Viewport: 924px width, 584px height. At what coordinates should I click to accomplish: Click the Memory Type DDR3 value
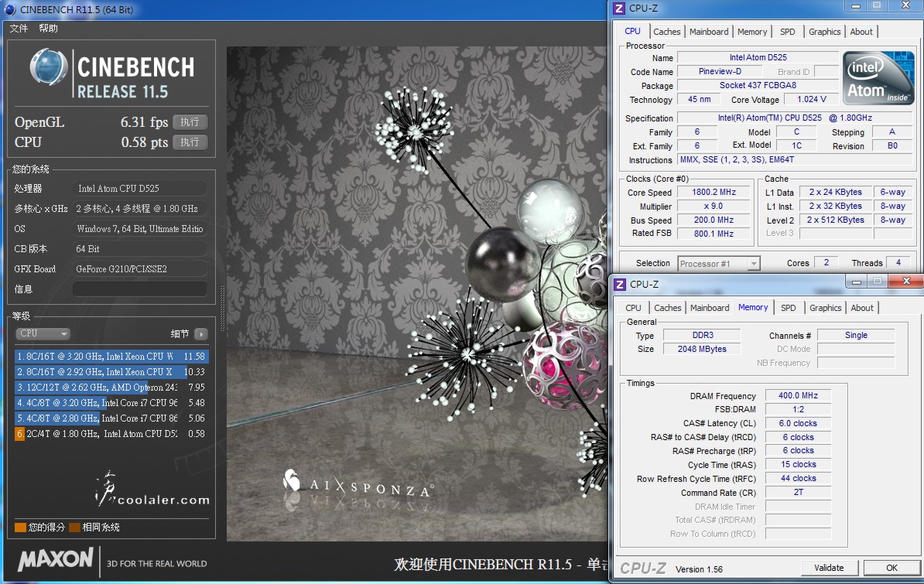[703, 335]
